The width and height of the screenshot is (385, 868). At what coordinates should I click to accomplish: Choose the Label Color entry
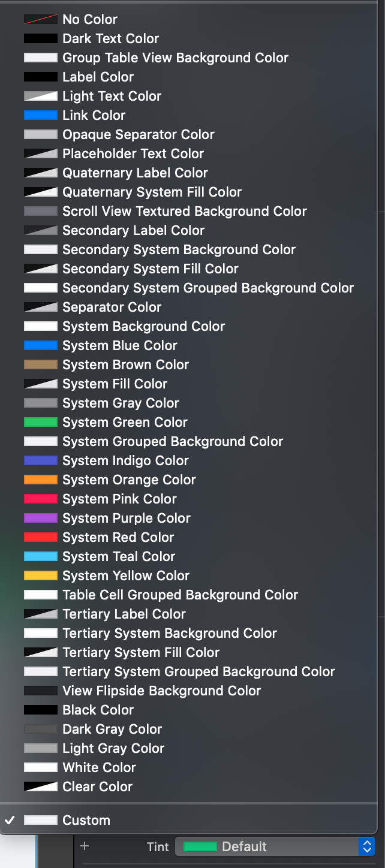(98, 77)
